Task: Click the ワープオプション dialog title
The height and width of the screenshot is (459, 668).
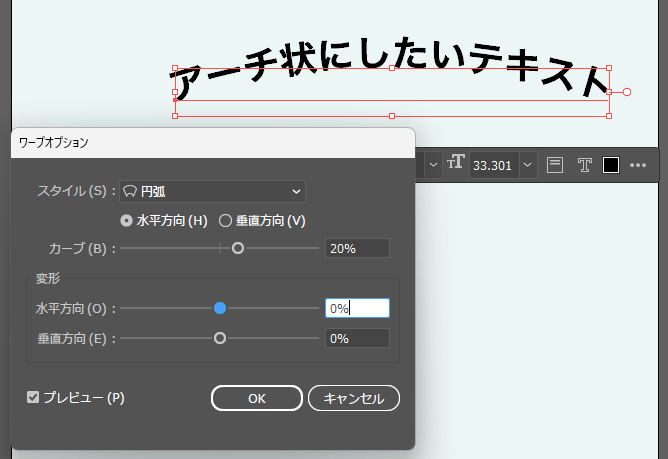Action: [x=54, y=143]
